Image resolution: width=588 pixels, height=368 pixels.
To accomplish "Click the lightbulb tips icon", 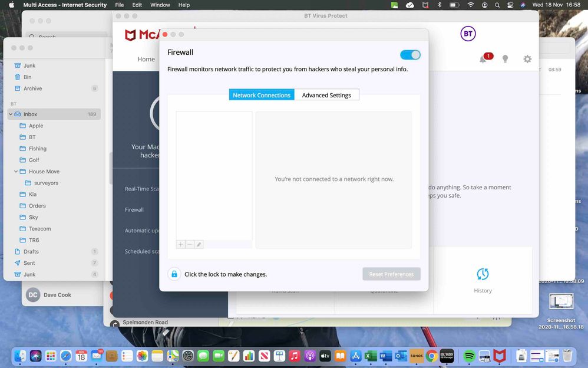I will 505,59.
